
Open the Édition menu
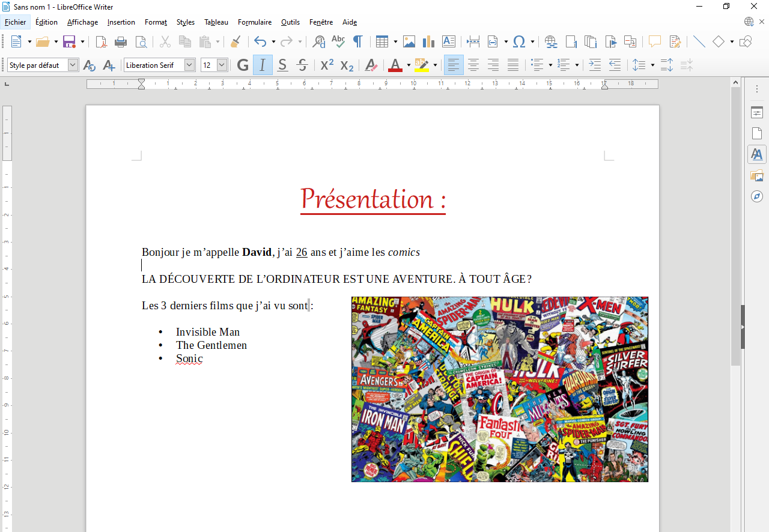(46, 22)
